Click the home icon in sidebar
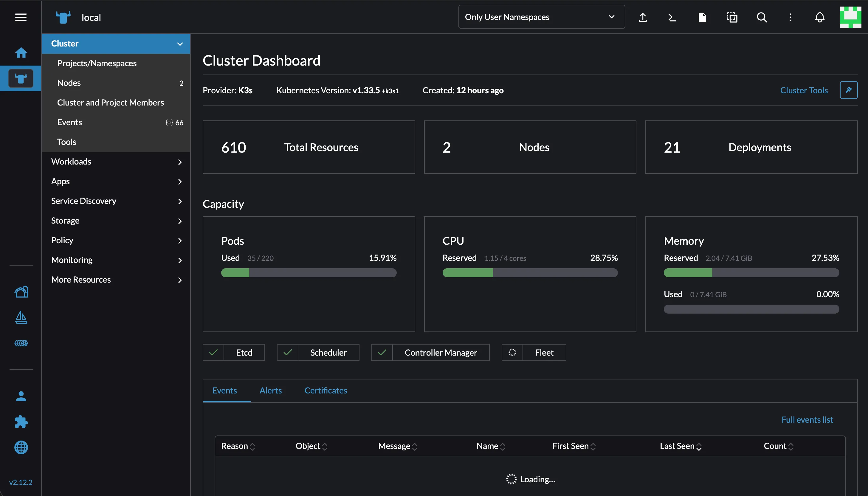The height and width of the screenshot is (496, 868). click(x=21, y=52)
